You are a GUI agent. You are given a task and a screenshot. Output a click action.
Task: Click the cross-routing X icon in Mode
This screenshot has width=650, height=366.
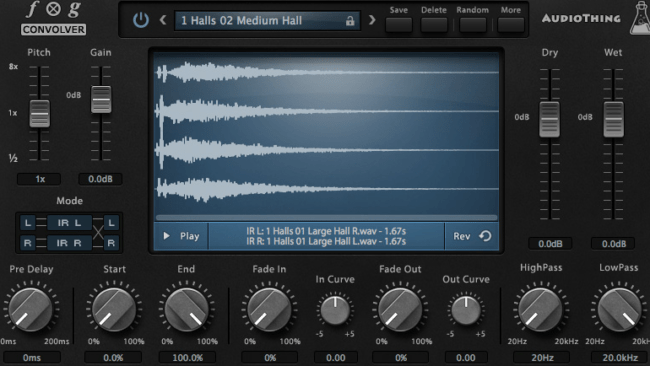98,233
